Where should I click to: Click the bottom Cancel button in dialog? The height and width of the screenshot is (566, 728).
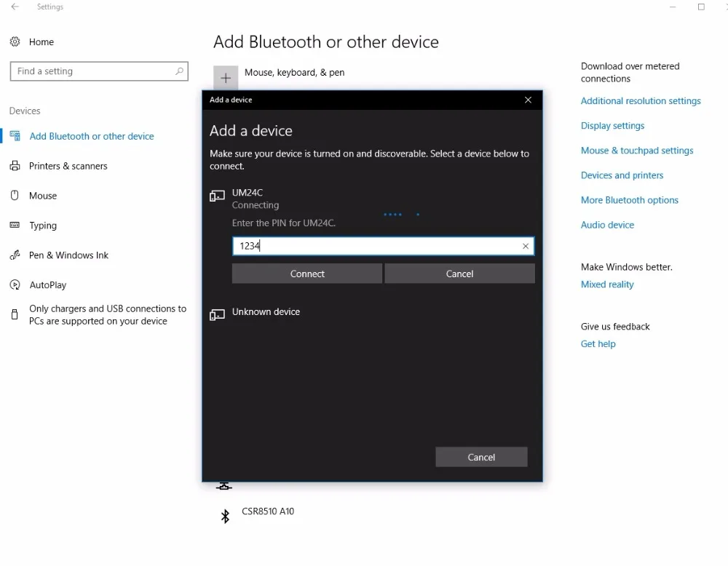(x=481, y=457)
